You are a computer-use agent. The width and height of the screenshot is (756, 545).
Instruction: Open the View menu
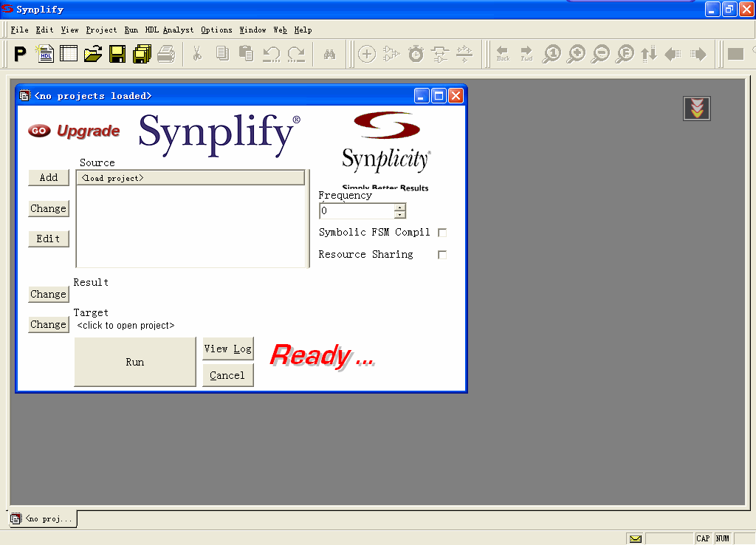coord(69,30)
